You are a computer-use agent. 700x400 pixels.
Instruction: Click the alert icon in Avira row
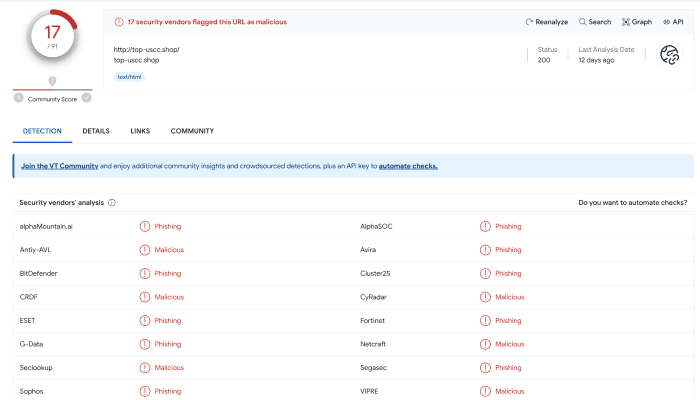click(485, 250)
